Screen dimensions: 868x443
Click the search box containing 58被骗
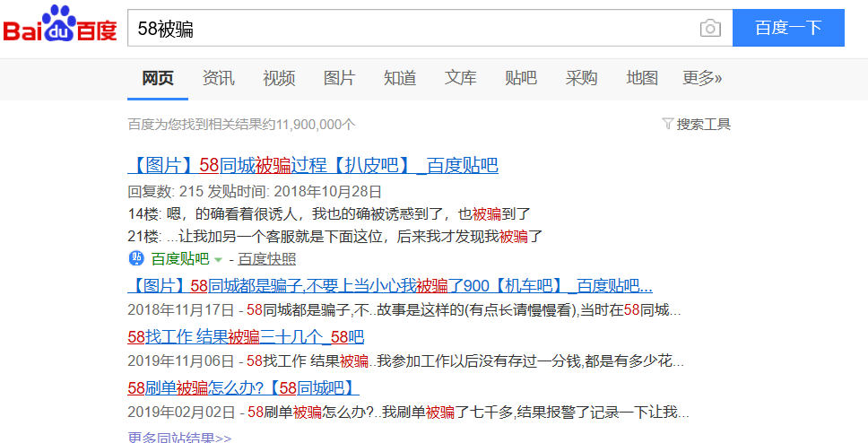[412, 29]
